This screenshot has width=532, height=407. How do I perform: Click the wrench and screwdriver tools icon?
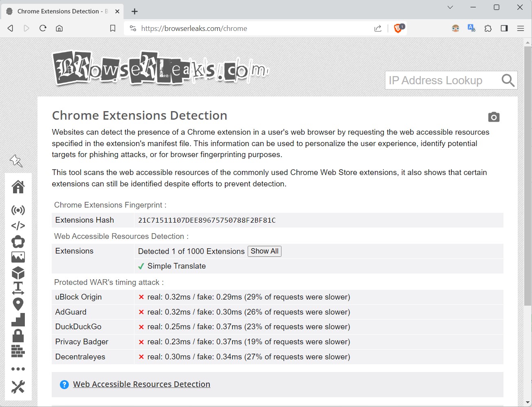click(18, 387)
